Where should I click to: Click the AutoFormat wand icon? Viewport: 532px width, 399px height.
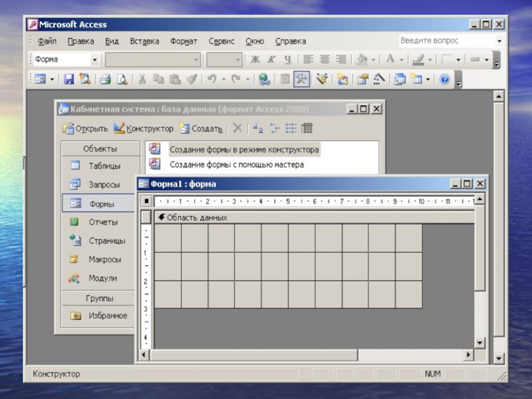click(x=322, y=79)
